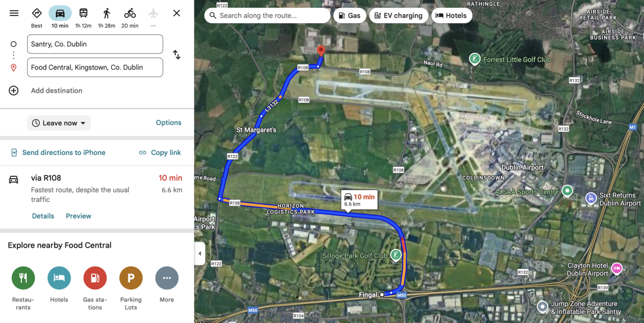Open route Options

coord(168,123)
